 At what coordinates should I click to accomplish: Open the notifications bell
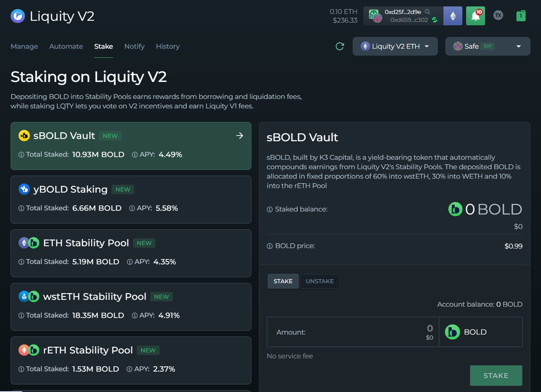click(x=475, y=16)
